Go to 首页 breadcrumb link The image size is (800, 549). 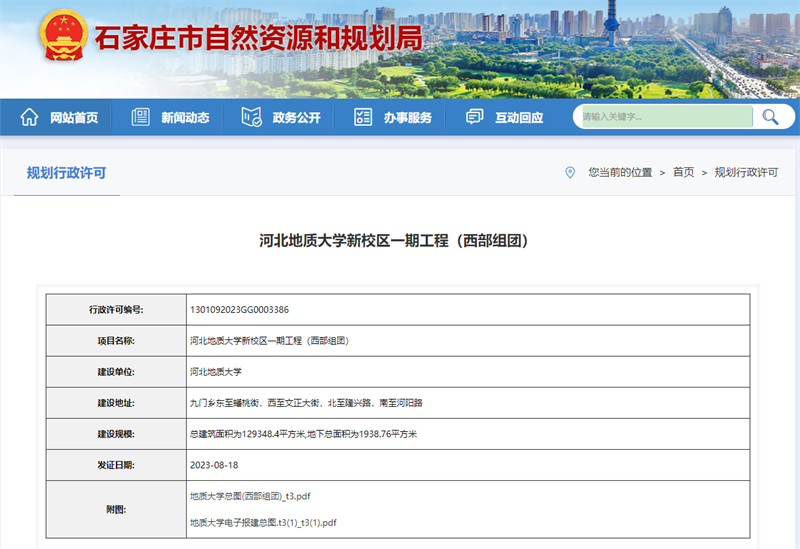tap(683, 172)
